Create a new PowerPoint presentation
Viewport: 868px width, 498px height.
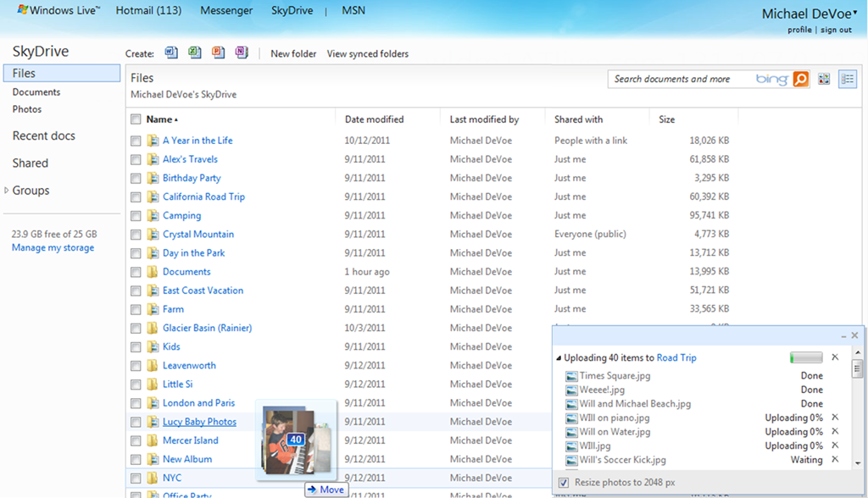(219, 53)
